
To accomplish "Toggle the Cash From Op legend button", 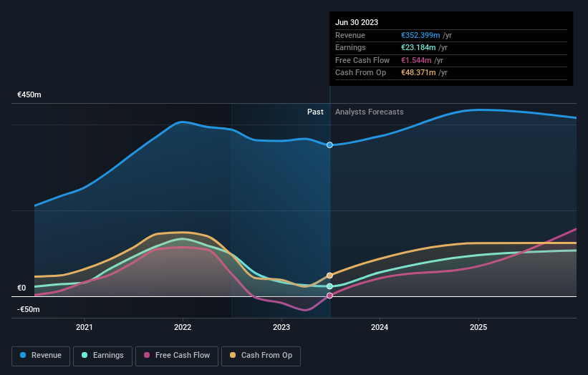I will 261,356.
